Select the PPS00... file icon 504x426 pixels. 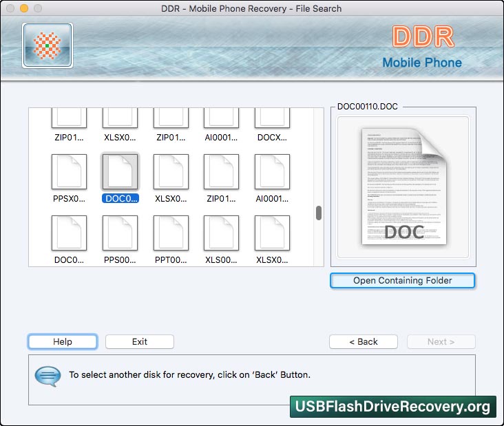120,233
